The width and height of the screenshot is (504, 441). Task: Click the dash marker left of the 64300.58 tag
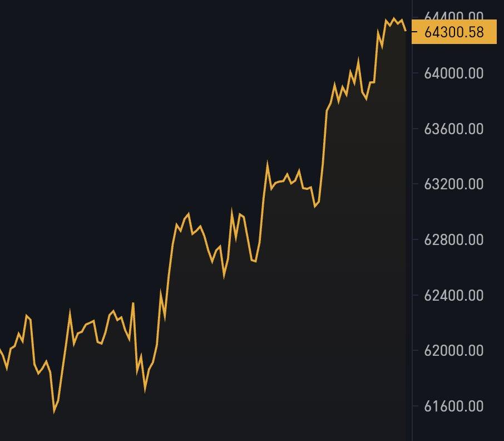pos(414,32)
